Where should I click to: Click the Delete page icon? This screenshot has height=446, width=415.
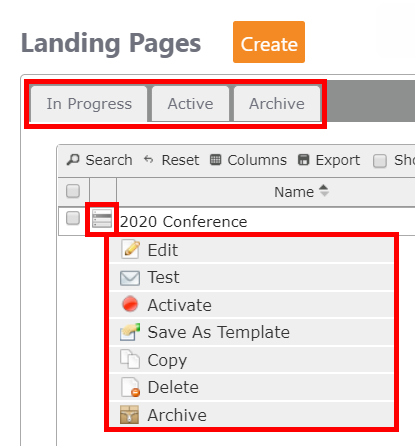click(130, 387)
